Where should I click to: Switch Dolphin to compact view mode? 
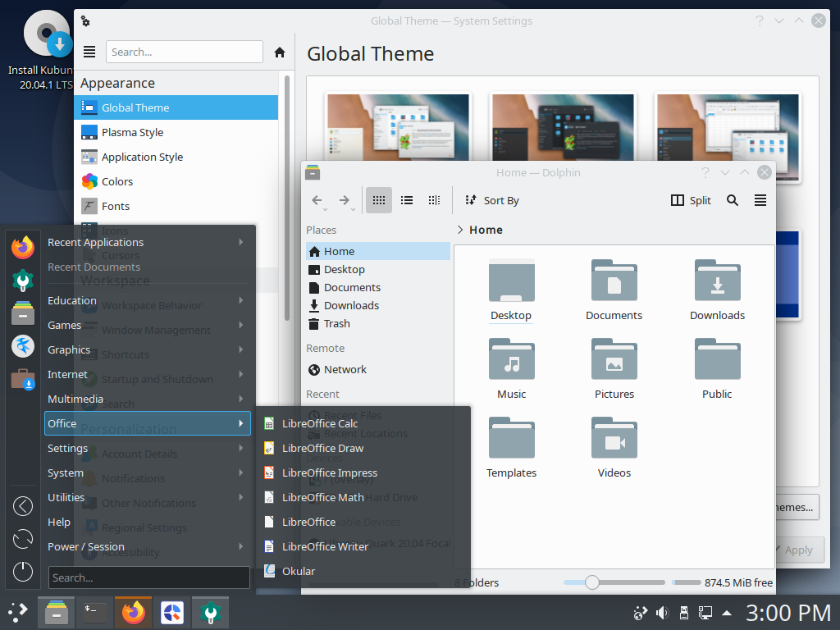407,200
